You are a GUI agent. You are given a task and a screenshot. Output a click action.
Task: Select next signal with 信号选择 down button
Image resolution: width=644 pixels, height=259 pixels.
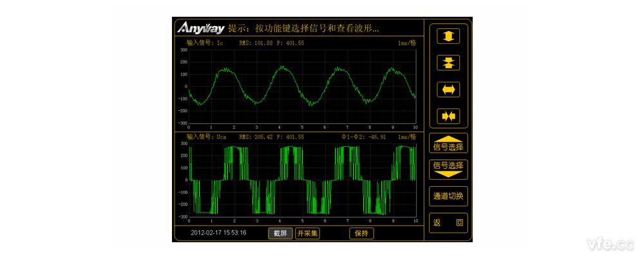(x=448, y=168)
